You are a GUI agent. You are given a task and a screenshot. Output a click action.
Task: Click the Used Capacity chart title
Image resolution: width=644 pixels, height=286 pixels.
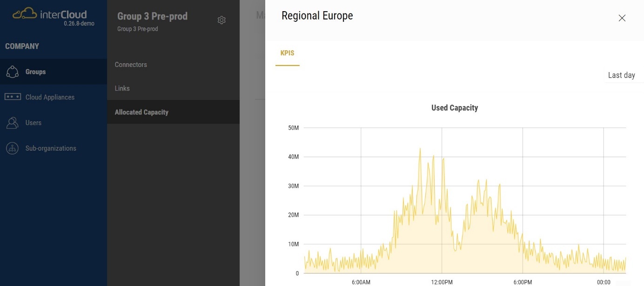pos(454,108)
